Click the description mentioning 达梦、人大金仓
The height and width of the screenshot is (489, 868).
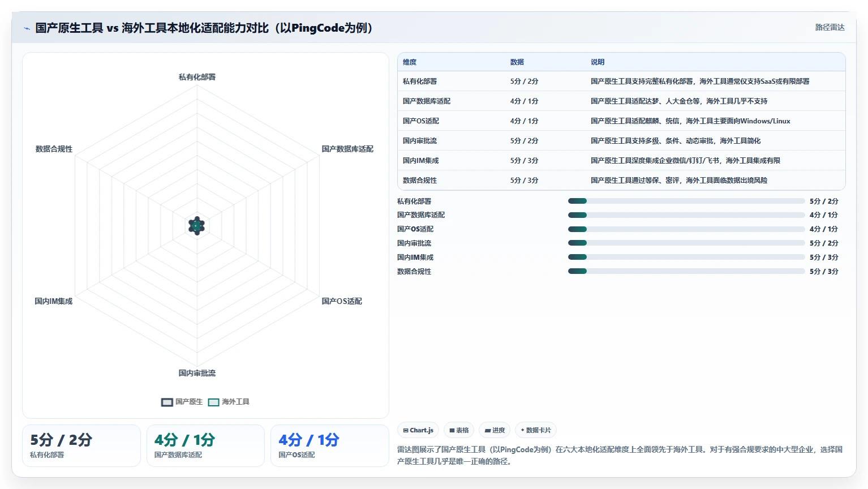(679, 101)
